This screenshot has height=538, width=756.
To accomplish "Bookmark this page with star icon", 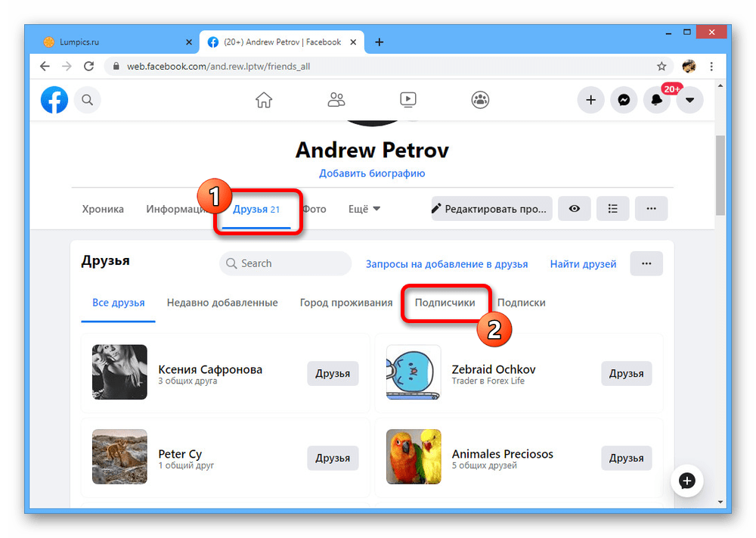I will point(661,66).
